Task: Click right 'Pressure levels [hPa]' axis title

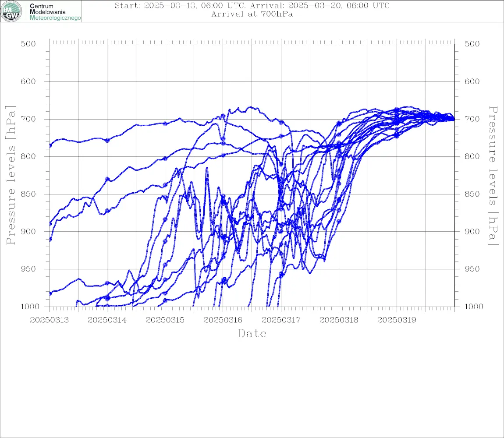Action: pos(493,176)
